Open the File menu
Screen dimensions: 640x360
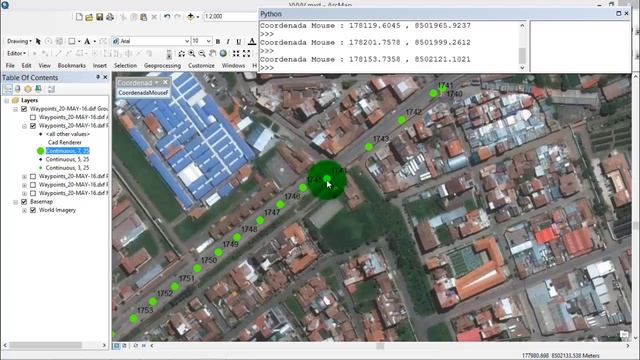coord(10,65)
